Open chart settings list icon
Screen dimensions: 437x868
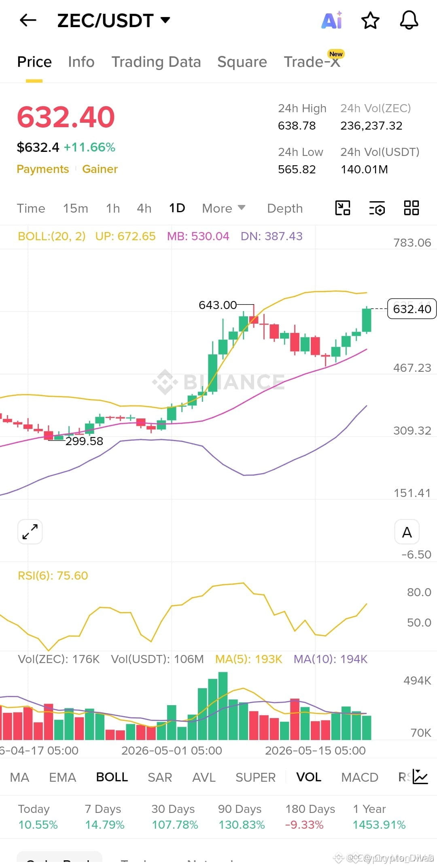[x=377, y=208]
